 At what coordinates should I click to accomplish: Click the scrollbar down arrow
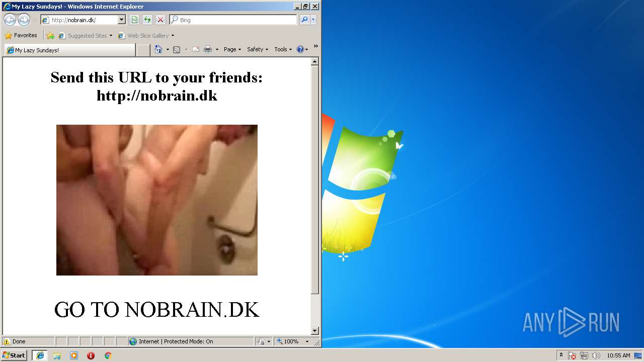pos(315,331)
